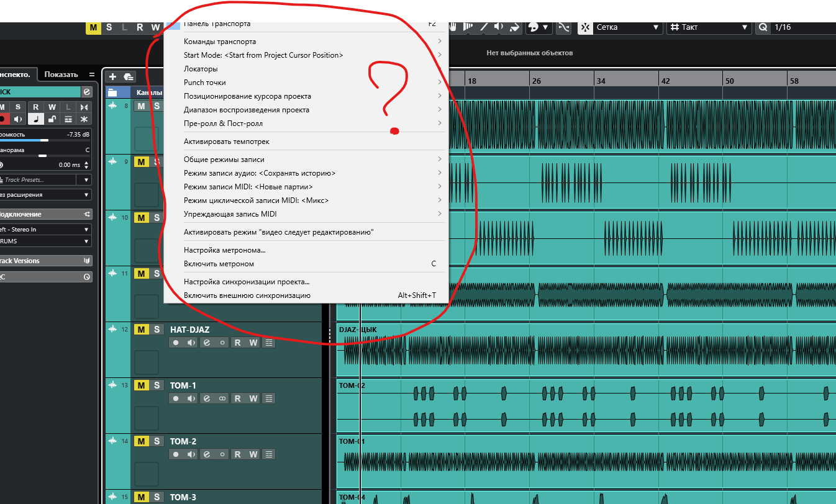Click the snap type icon beside Сетка
Viewport: 836px width, 504px height.
pos(585,27)
